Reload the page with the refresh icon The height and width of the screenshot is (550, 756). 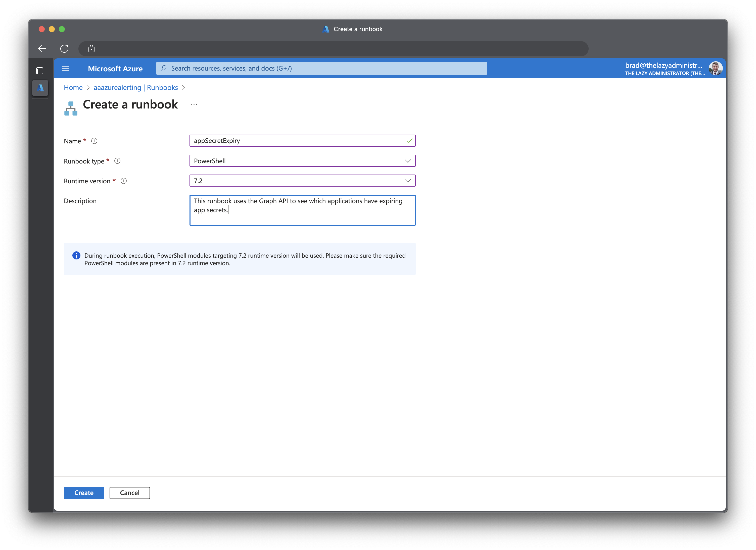pos(64,49)
